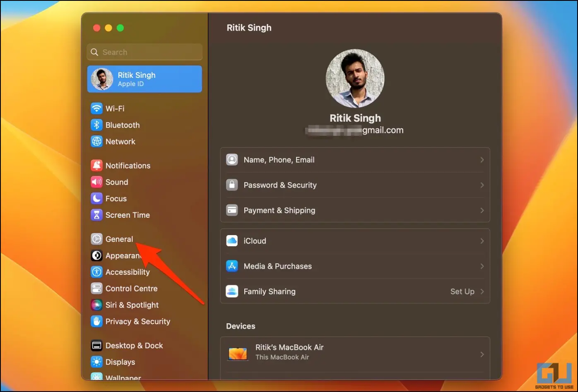Click the Accessibility icon in sidebar
Image resolution: width=578 pixels, height=392 pixels.
tap(96, 272)
